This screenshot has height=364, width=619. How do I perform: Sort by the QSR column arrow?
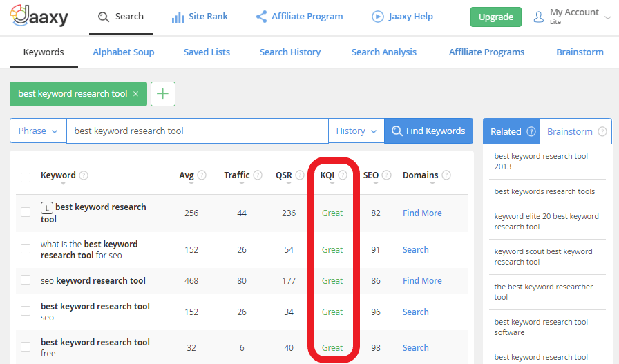289,183
